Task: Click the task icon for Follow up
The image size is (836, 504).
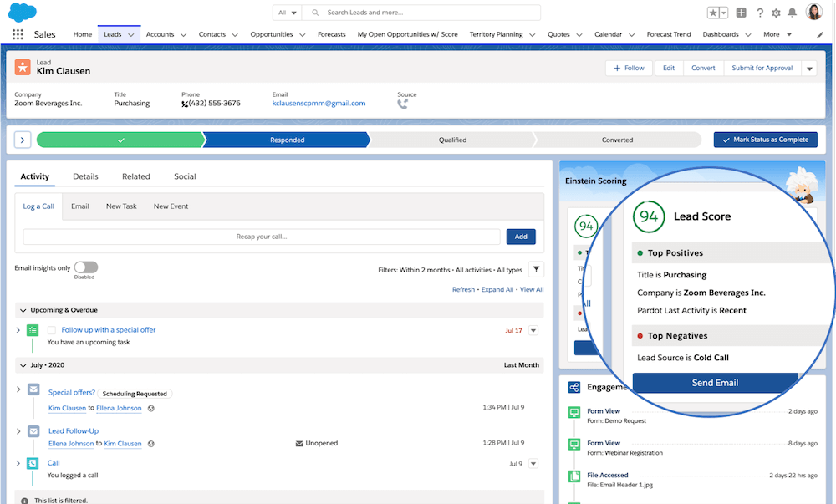Action: point(33,330)
